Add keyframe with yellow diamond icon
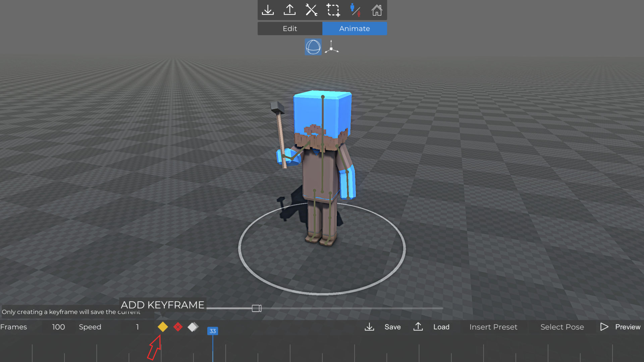 (163, 327)
